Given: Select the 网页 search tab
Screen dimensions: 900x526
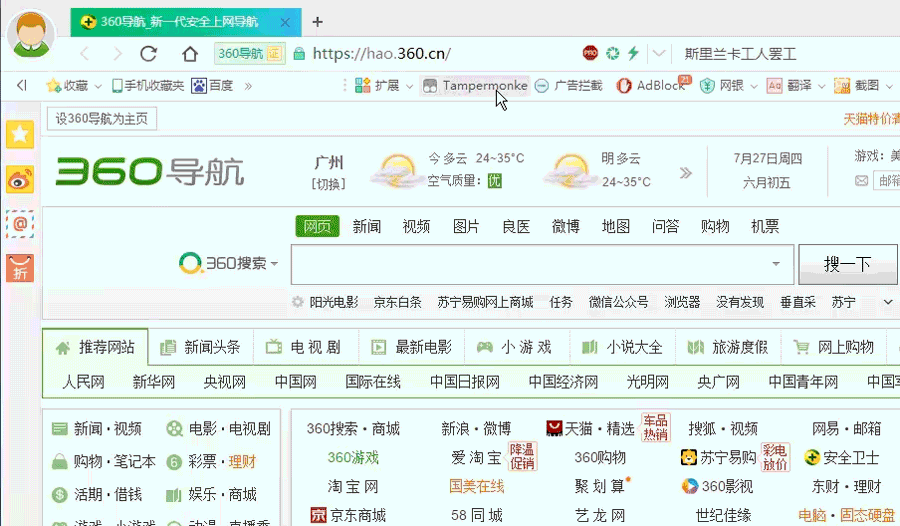Looking at the screenshot, I should point(317,226).
